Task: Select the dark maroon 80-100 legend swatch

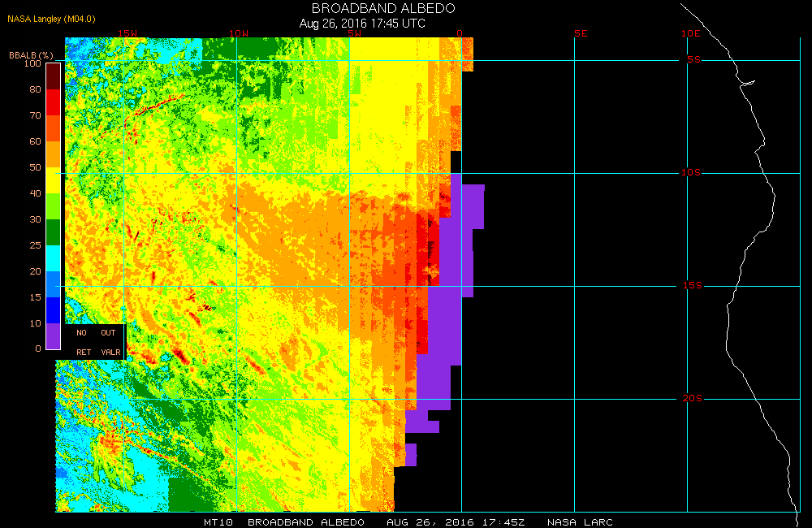Action: 54,76
